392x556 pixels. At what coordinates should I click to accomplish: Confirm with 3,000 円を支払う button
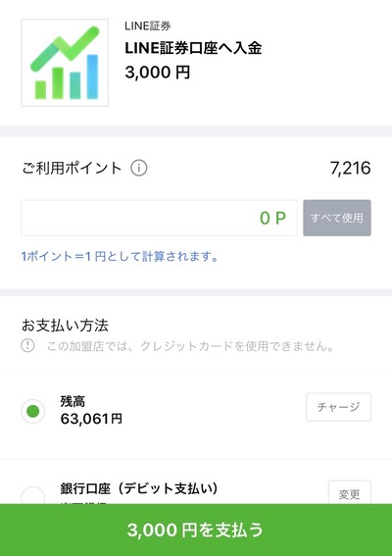[x=196, y=530]
